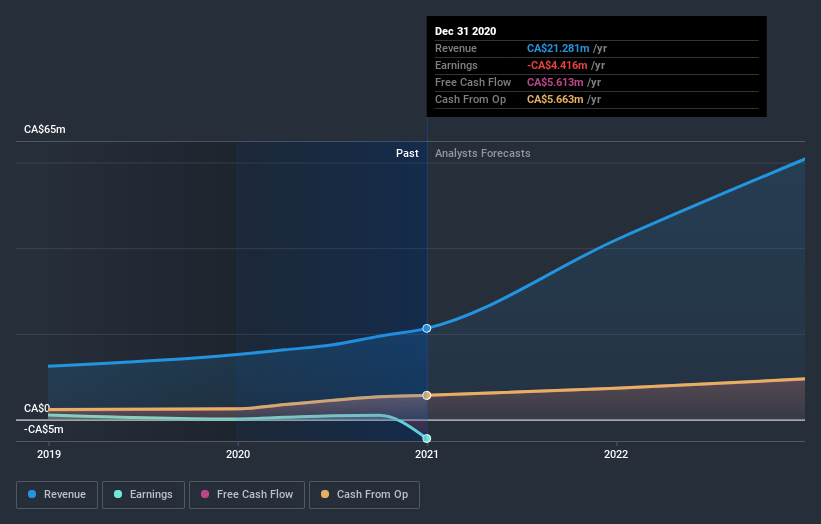
Task: Click the -CA$5m y-axis label
Action: click(x=43, y=429)
